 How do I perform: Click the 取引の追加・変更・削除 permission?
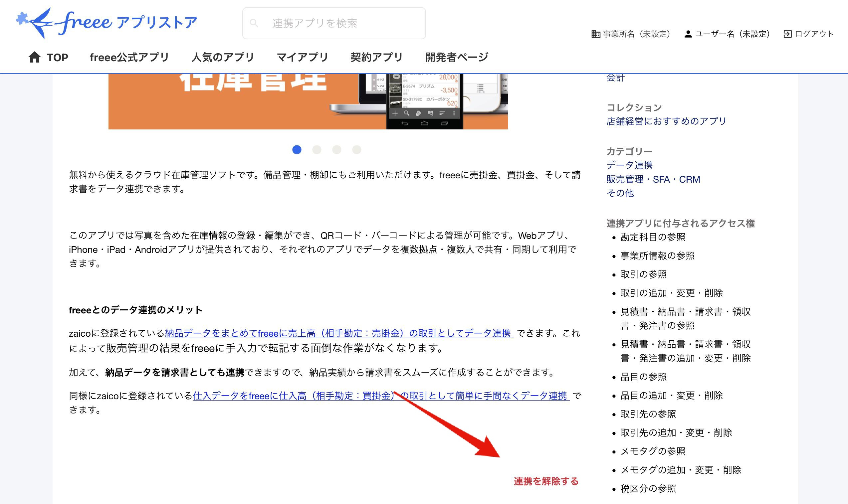point(672,293)
